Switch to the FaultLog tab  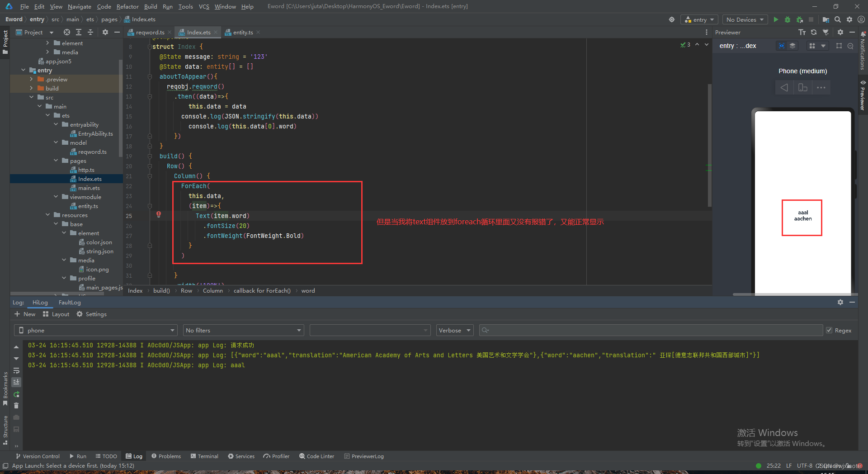pyautogui.click(x=69, y=302)
